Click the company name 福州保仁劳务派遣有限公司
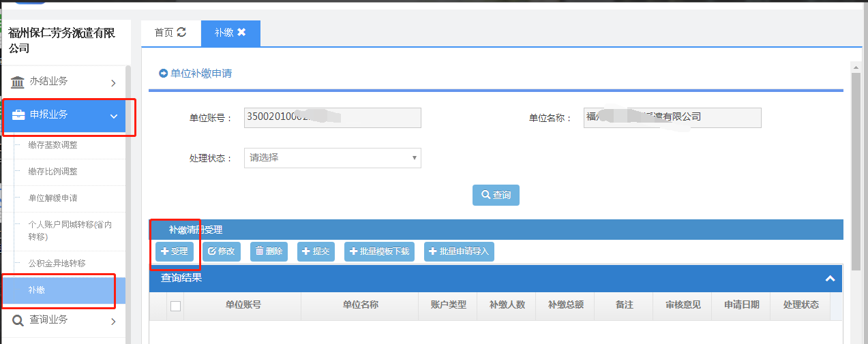 [61, 41]
